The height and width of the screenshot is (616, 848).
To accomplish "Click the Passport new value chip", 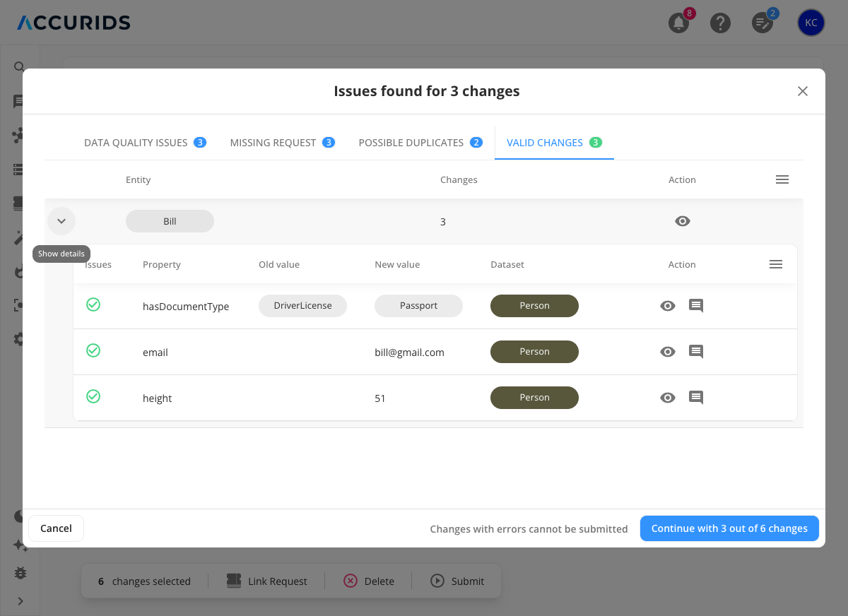I will pyautogui.click(x=418, y=306).
